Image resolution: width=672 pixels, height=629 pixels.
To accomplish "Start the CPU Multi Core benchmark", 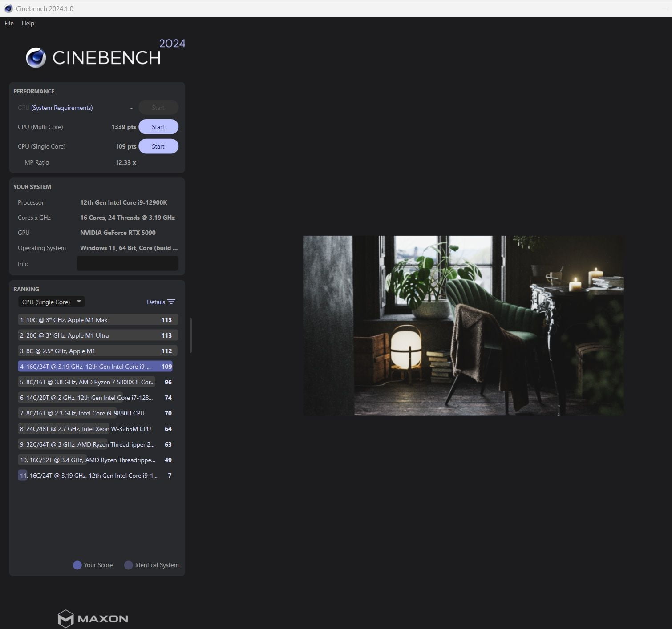I will (x=158, y=127).
